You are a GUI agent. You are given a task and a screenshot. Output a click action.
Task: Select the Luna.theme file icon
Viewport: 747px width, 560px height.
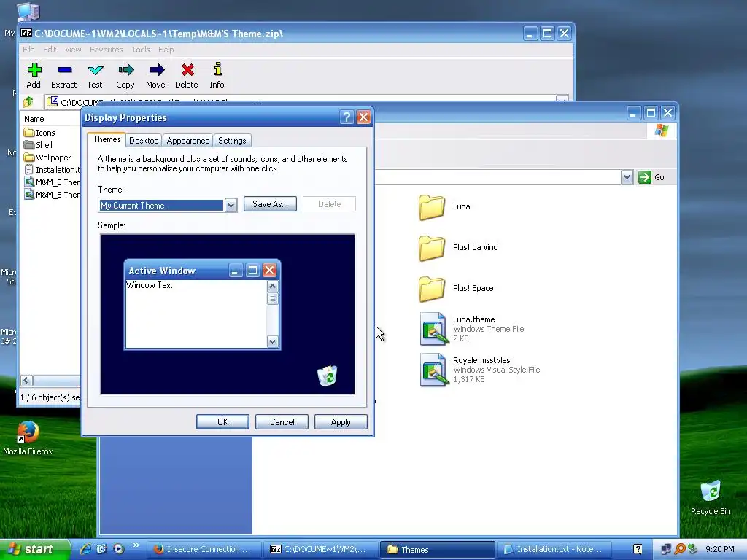(434, 329)
